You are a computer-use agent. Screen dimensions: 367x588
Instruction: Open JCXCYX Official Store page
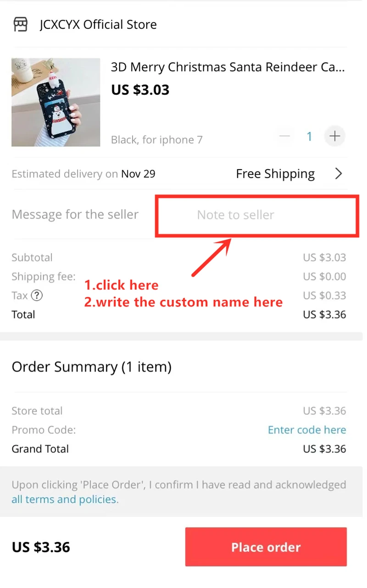[x=98, y=24]
